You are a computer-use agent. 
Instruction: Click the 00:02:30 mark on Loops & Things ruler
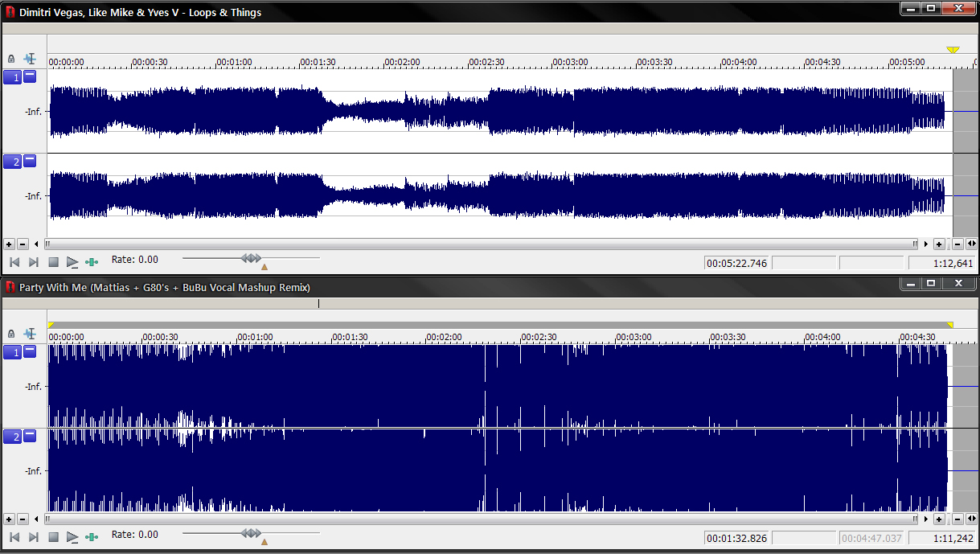click(x=488, y=62)
